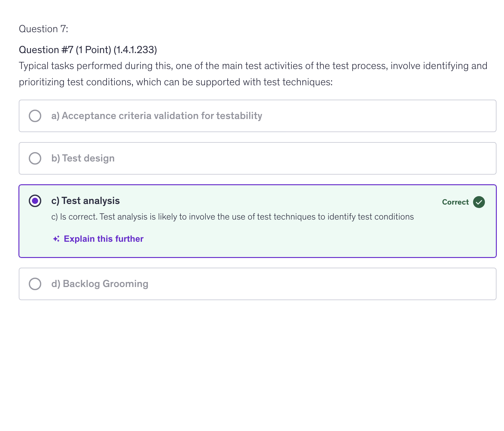Image resolution: width=504 pixels, height=431 pixels.
Task: Click the 'Question #7 (1 Point)' title line
Action: tap(88, 50)
